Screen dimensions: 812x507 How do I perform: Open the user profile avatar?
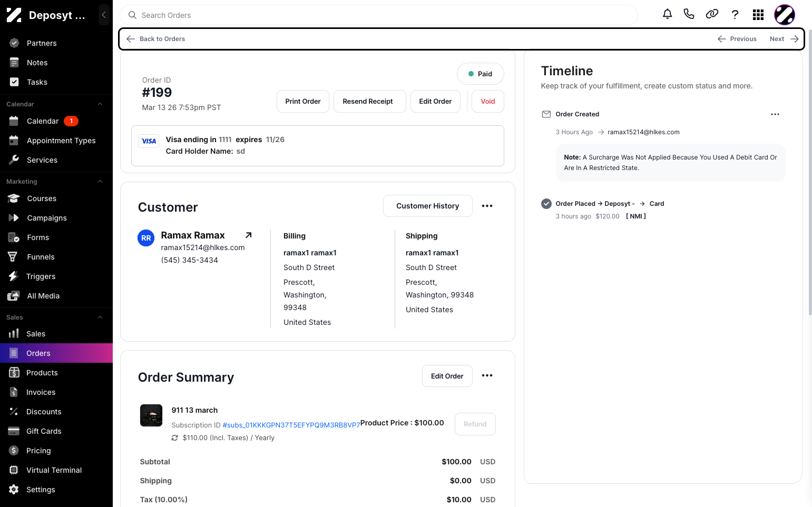pyautogui.click(x=785, y=15)
